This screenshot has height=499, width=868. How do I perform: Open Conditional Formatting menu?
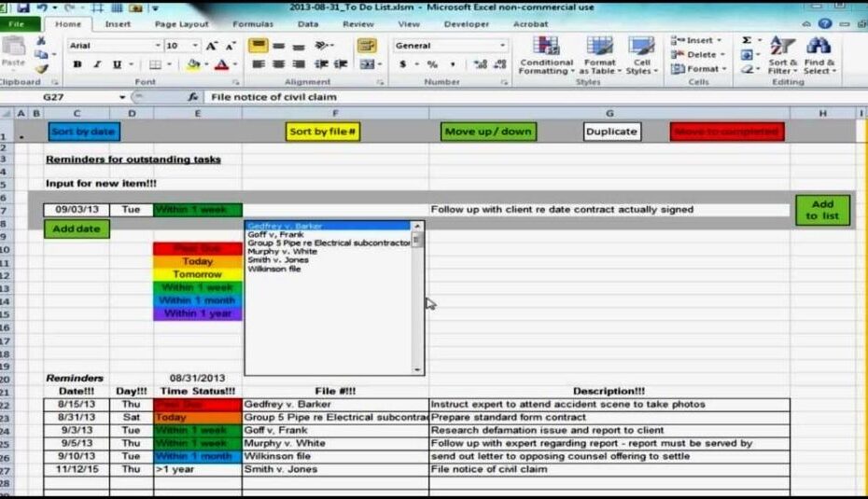546,55
